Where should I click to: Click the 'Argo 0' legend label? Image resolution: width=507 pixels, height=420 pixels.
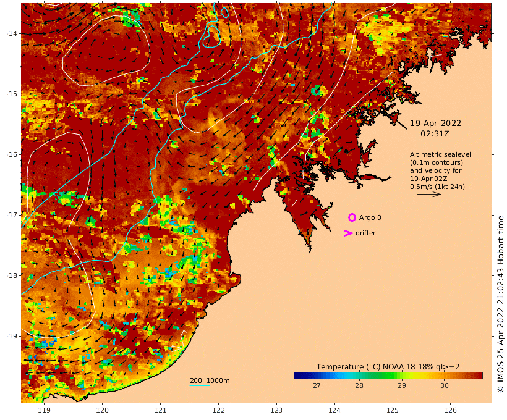click(x=370, y=218)
